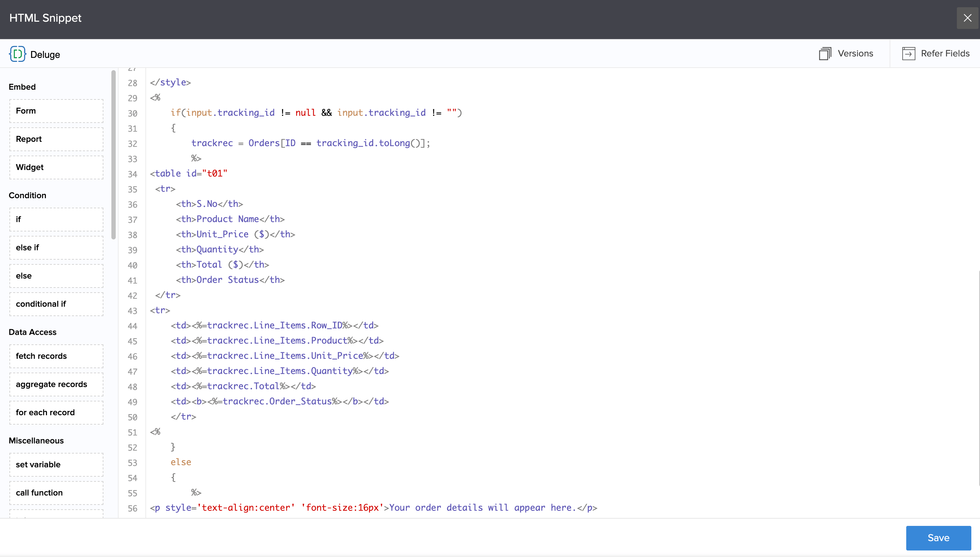Image resolution: width=980 pixels, height=557 pixels.
Task: Insert a call function snippet
Action: pos(56,493)
